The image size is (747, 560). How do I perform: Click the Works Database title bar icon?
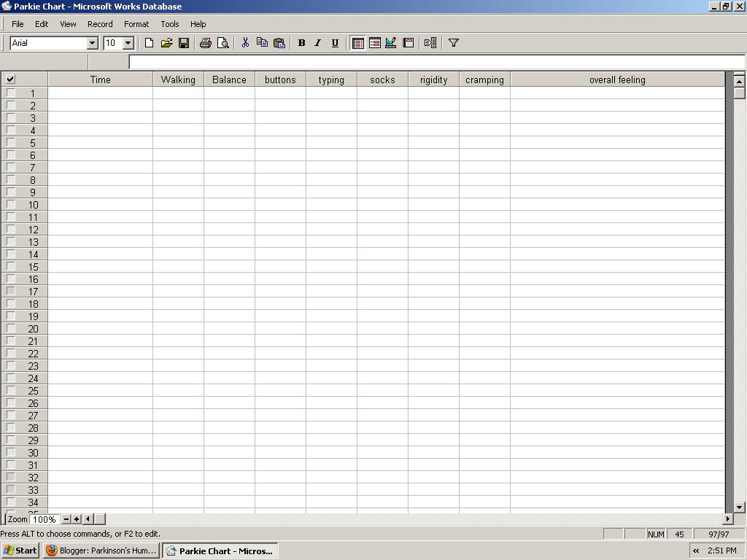click(x=6, y=6)
